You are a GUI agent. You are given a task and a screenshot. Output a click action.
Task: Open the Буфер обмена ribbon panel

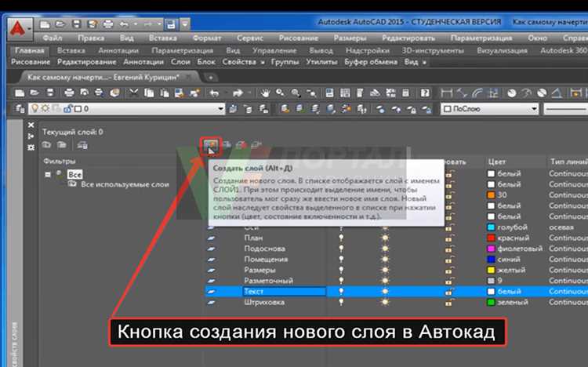[370, 61]
